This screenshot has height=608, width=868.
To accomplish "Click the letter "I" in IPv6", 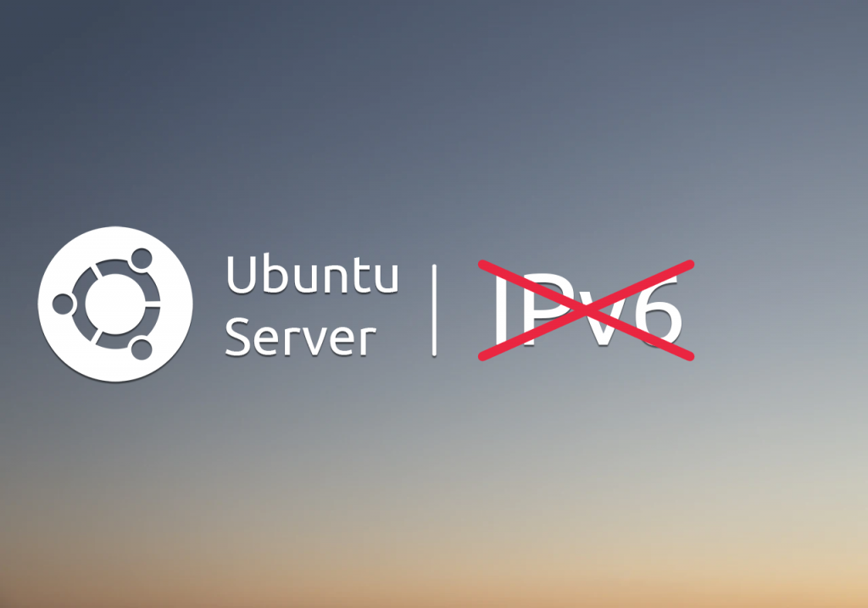I will 500,310.
